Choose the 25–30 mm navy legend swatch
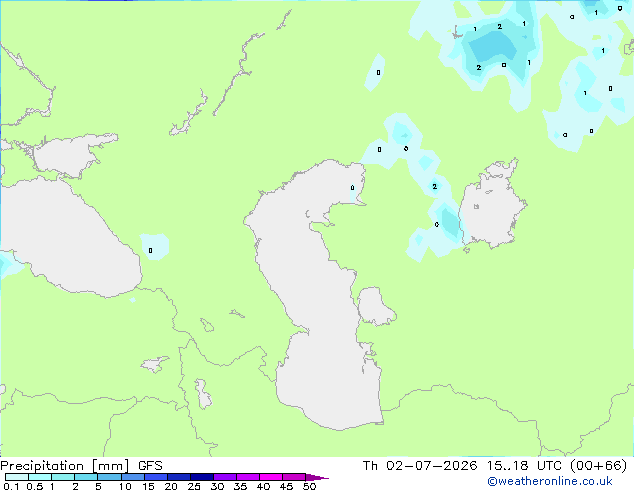This screenshot has width=634, height=490. pos(201,477)
